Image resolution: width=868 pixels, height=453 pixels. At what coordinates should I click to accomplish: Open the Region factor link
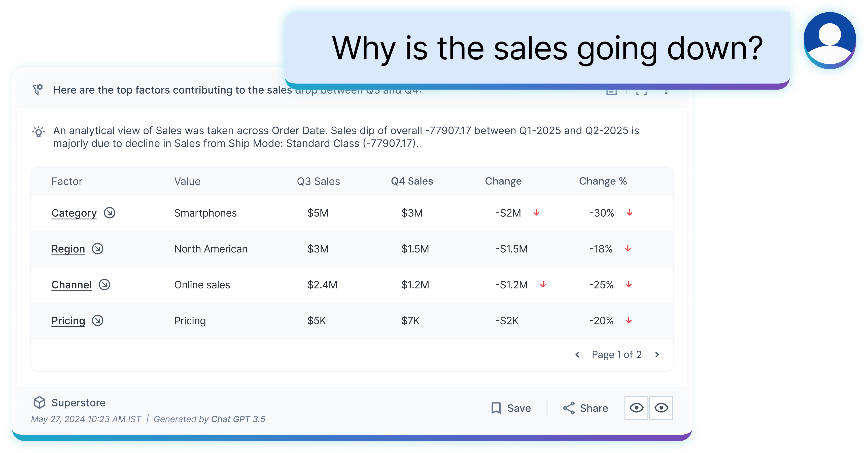point(68,249)
